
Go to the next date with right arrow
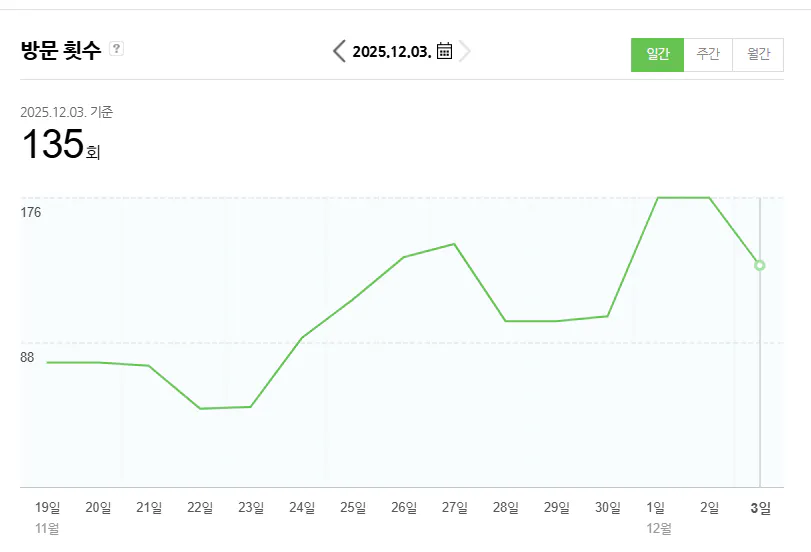tap(465, 51)
